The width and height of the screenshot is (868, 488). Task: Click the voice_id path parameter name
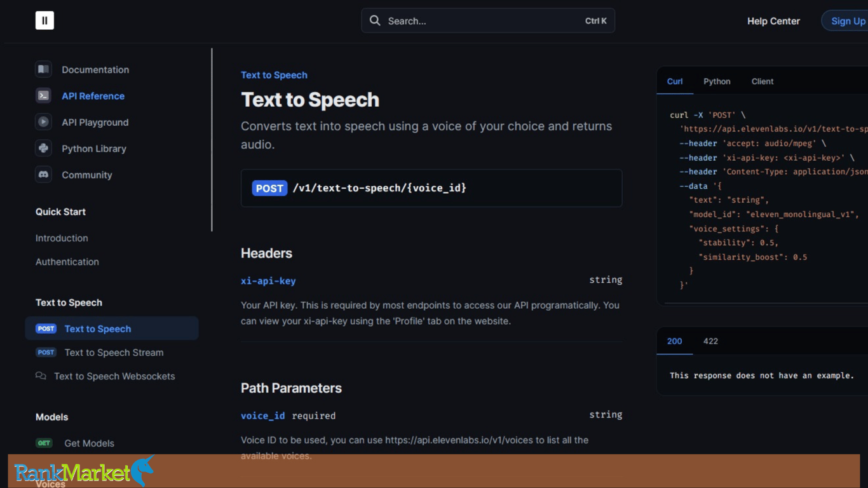pyautogui.click(x=263, y=416)
